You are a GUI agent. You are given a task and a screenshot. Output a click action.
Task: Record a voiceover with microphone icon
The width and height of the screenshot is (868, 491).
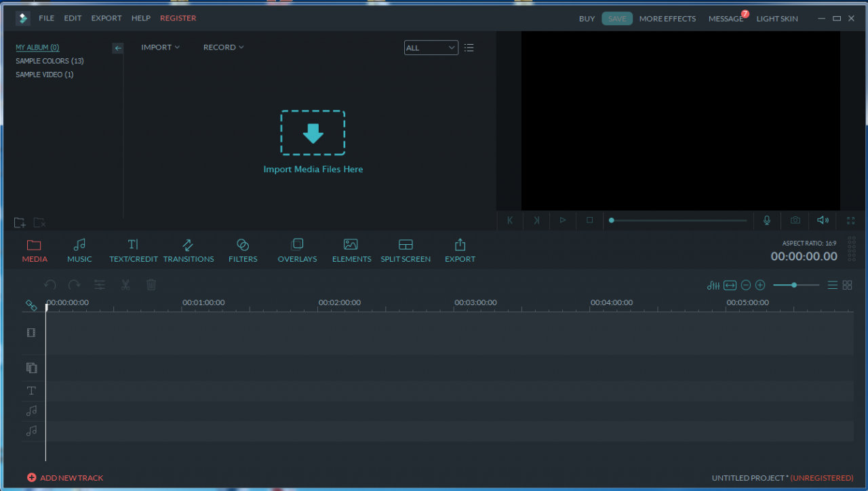(x=767, y=220)
